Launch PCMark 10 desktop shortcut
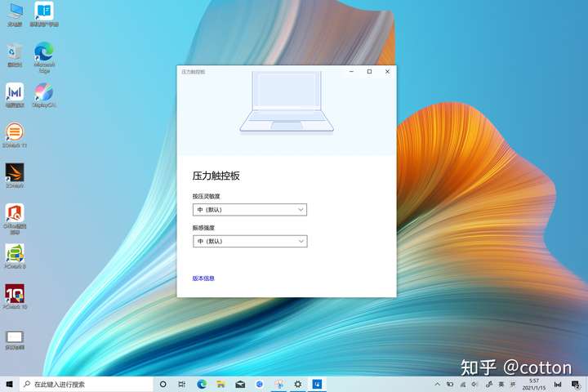The image size is (588, 392). (x=15, y=296)
